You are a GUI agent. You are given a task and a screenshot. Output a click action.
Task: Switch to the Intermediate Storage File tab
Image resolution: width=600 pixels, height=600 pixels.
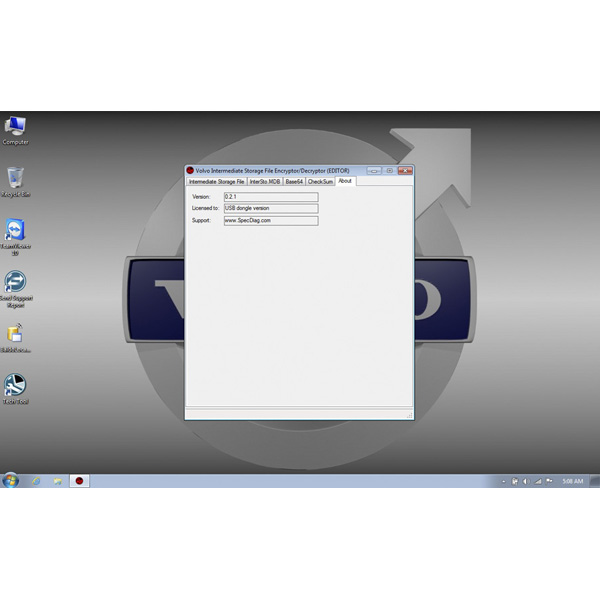coord(216,182)
